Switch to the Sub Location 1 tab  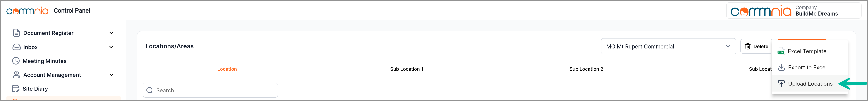(x=406, y=69)
